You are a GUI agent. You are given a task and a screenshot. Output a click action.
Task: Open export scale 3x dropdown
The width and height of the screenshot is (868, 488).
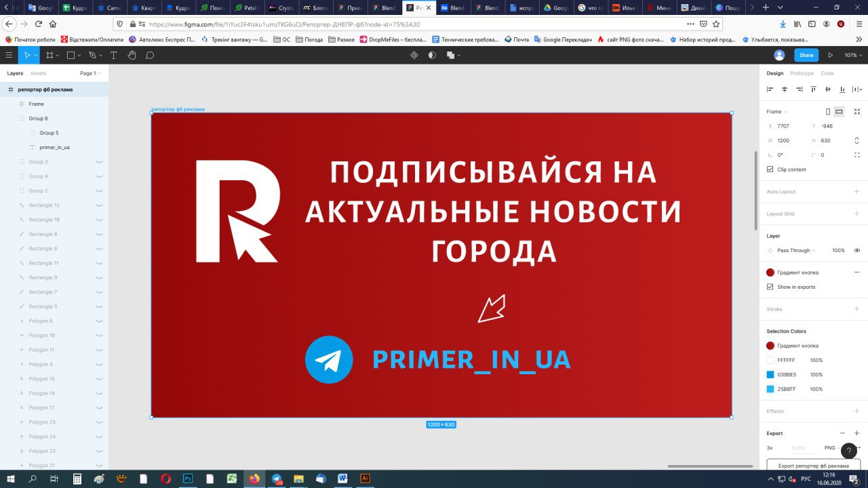770,448
